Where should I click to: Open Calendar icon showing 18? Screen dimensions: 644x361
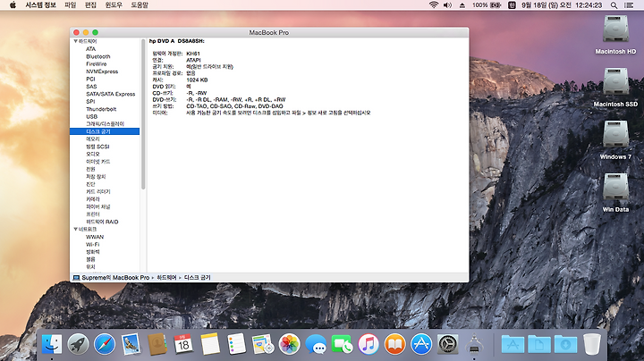pos(183,344)
